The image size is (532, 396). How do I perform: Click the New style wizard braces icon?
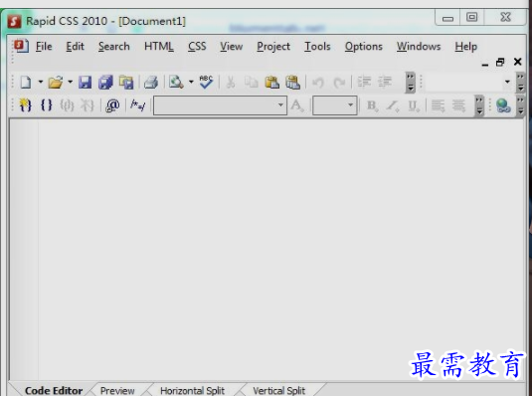(x=26, y=105)
